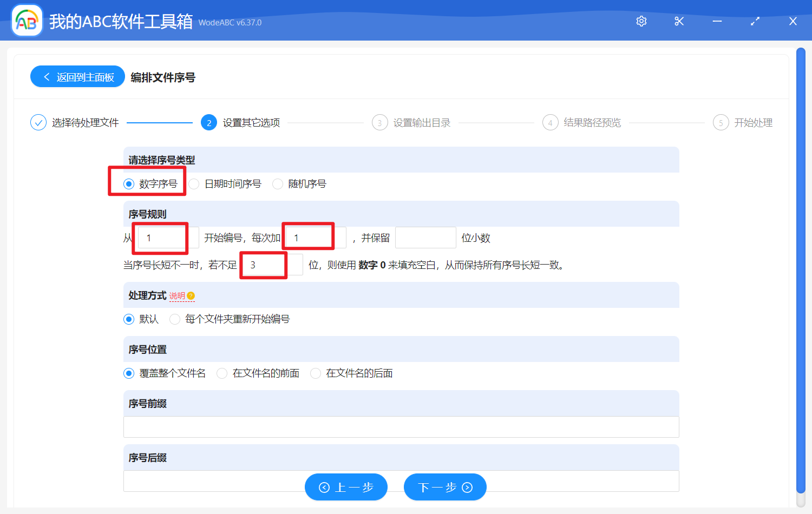Image resolution: width=812 pixels, height=514 pixels.
Task: Select 在文件名的后面 position option
Action: point(316,373)
